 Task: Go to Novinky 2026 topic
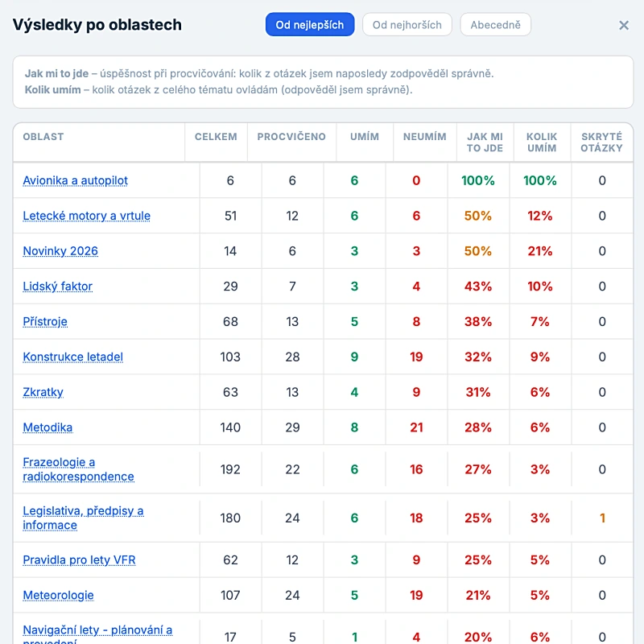coord(60,251)
